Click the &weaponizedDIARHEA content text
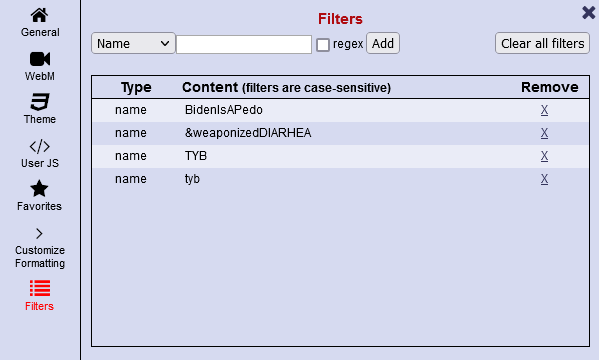The image size is (599, 360). [248, 133]
